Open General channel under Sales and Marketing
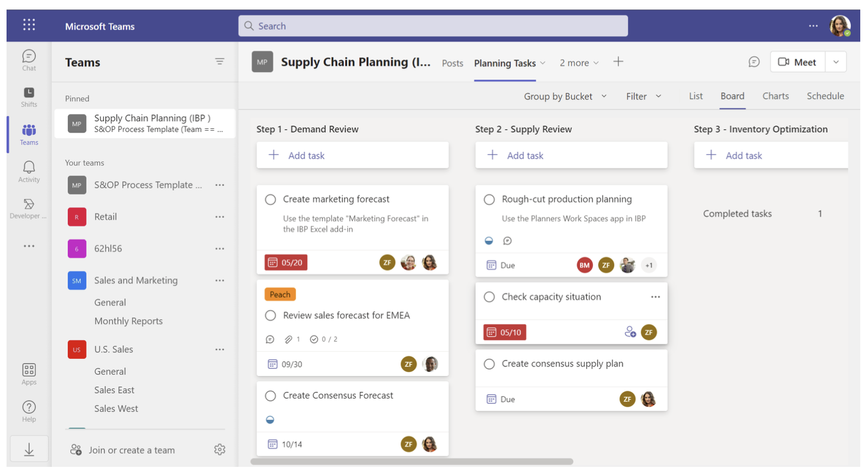This screenshot has width=868, height=474. pyautogui.click(x=110, y=303)
